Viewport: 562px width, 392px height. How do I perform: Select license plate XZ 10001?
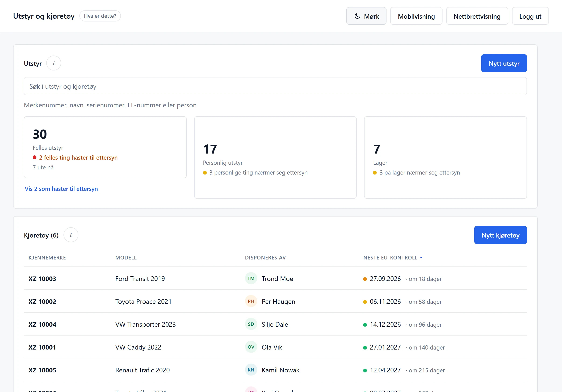click(x=42, y=347)
